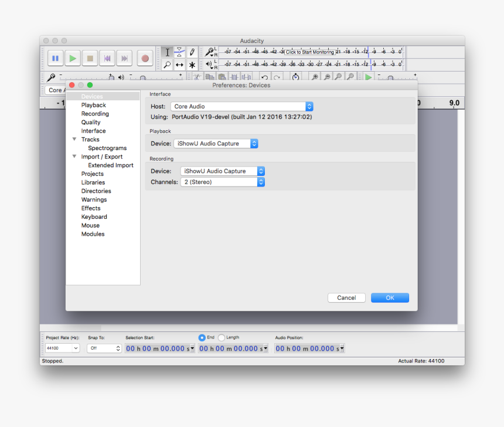Adjust the playback speed slider
This screenshot has width=504, height=427.
397,77
